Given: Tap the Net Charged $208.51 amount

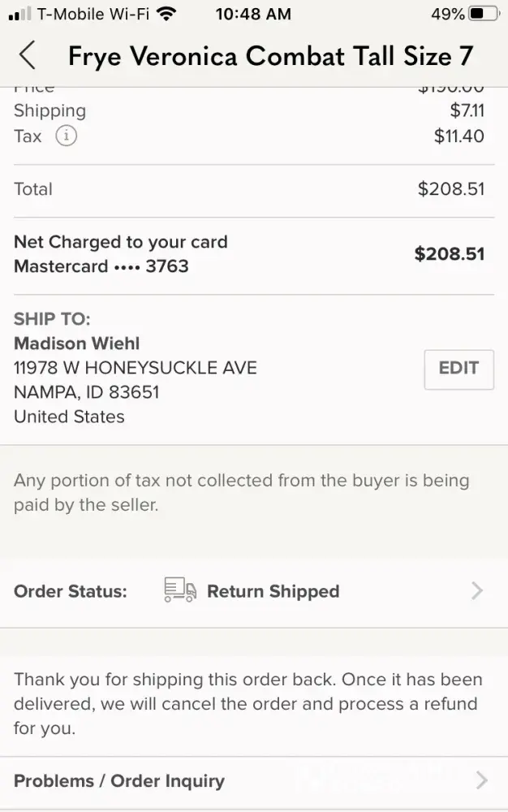Looking at the screenshot, I should (449, 253).
